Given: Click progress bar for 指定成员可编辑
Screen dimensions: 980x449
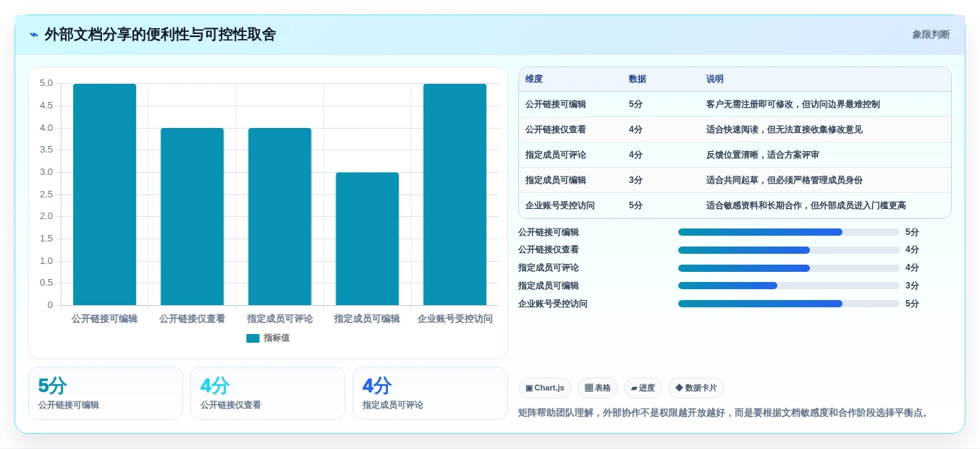Looking at the screenshot, I should 789,286.
